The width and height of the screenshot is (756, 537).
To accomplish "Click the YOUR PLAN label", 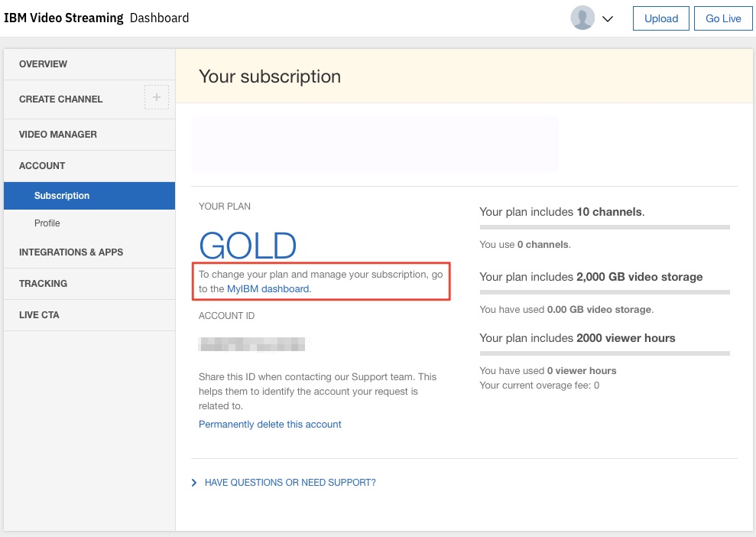I will [x=225, y=207].
